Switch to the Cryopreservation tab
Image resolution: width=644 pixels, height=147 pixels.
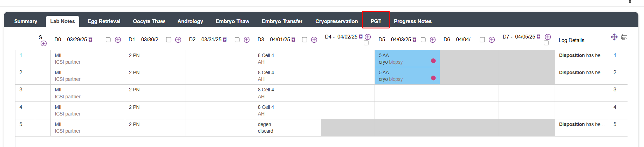(336, 21)
